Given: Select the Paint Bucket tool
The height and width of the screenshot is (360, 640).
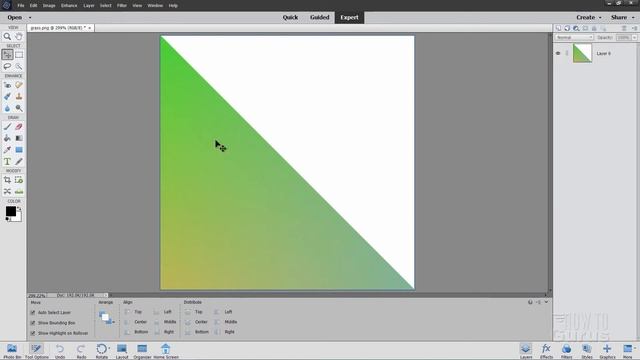Looking at the screenshot, I should [7, 138].
